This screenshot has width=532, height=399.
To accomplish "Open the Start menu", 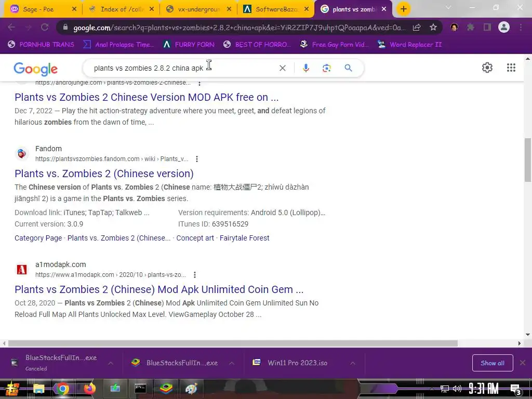I will tap(12, 389).
